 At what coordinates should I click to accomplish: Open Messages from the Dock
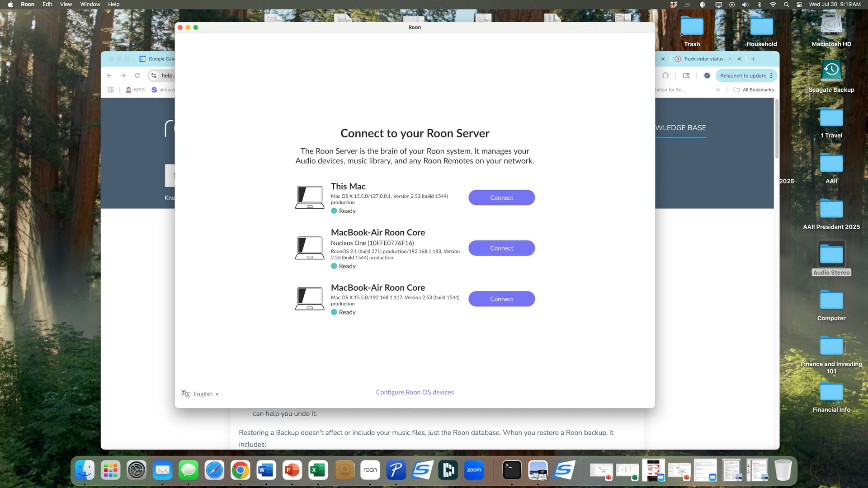pos(188,470)
